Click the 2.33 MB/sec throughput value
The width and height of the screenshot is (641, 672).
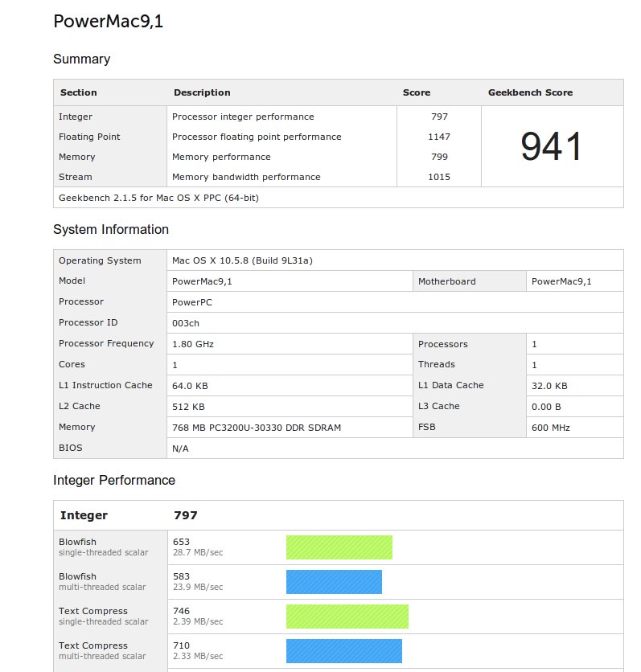coord(198,656)
